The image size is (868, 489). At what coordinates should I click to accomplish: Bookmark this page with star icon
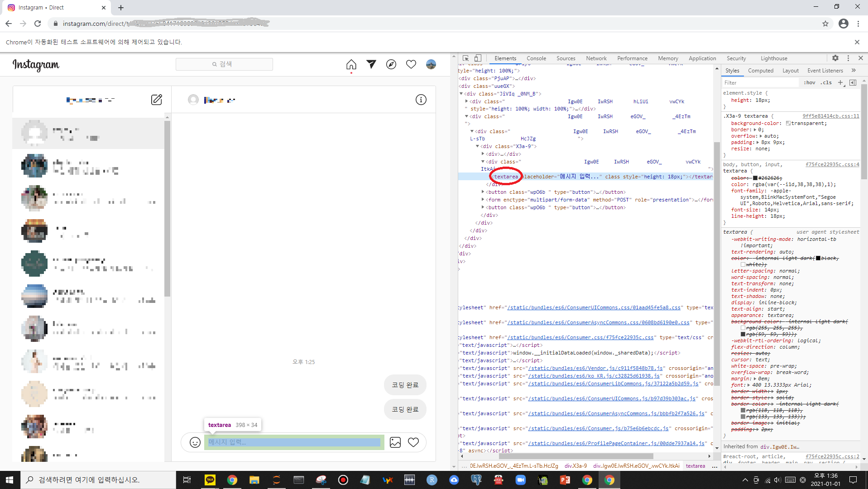[825, 24]
